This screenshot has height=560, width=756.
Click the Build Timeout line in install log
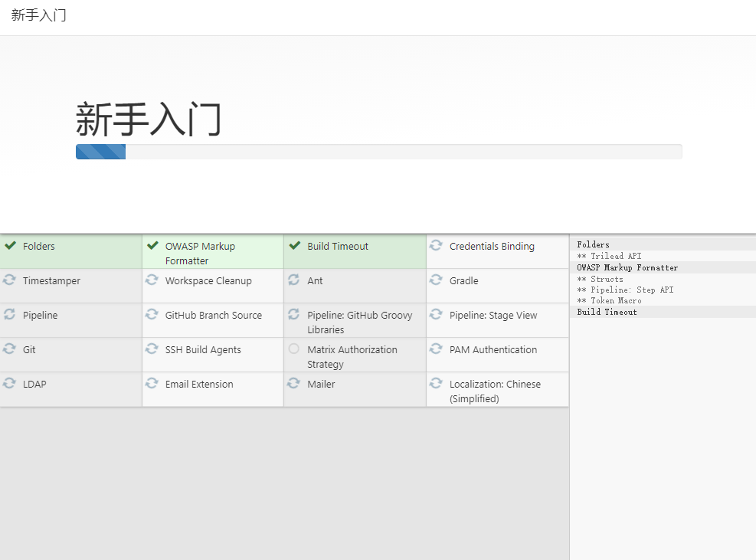click(x=607, y=312)
